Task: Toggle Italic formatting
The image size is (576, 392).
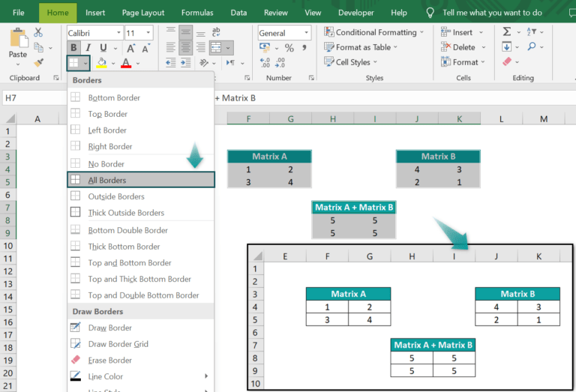Action: coord(88,48)
